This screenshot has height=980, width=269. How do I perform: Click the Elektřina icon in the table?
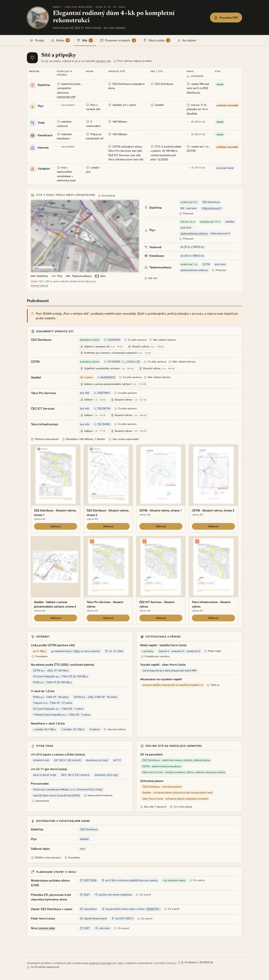tap(33, 85)
